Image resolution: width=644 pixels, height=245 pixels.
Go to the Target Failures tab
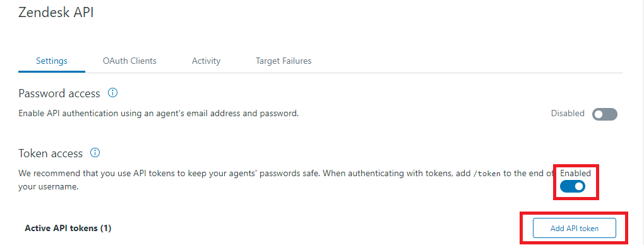283,61
